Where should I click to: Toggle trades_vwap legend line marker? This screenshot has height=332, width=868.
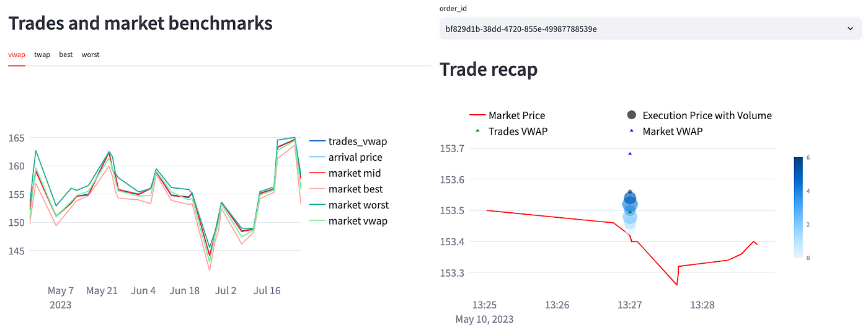pos(317,141)
